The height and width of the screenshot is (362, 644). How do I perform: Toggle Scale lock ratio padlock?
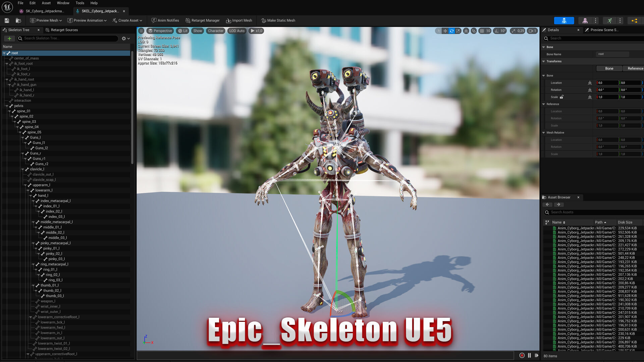coord(562,97)
